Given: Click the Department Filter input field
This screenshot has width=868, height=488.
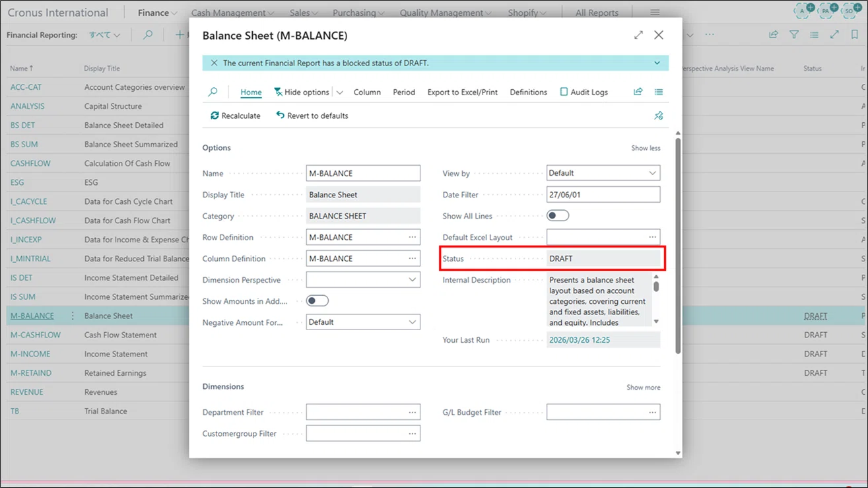Looking at the screenshot, I should point(363,412).
